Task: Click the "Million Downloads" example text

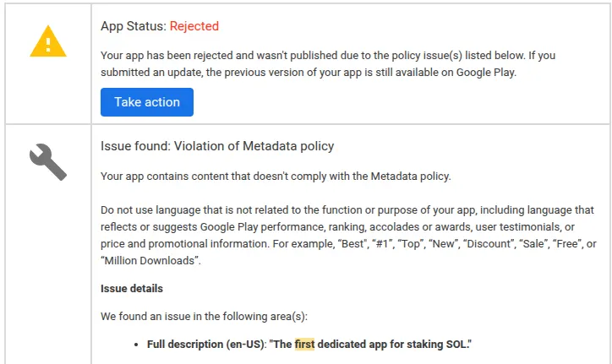Action: [x=150, y=260]
